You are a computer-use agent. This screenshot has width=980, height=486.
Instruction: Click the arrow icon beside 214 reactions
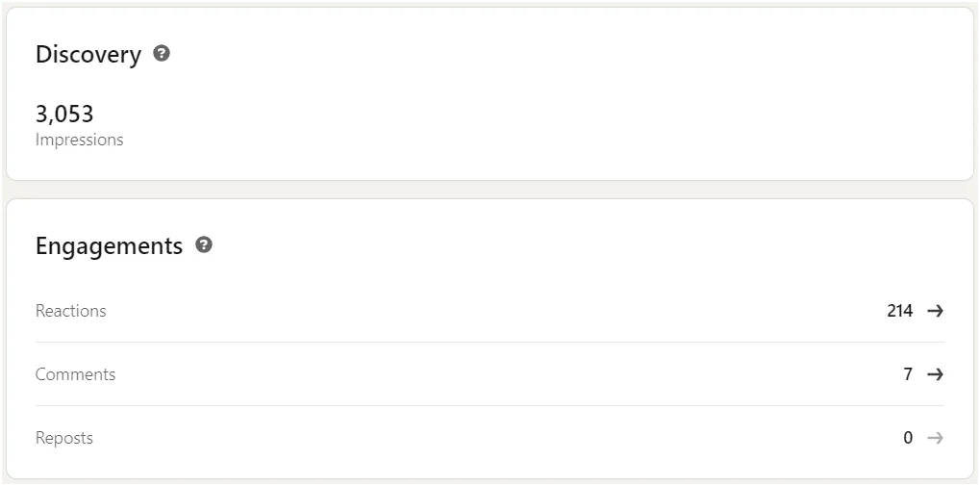click(935, 311)
